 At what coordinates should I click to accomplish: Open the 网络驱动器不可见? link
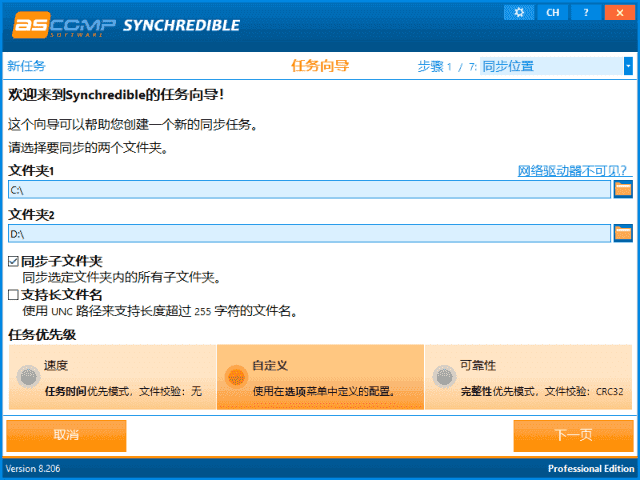[572, 171]
